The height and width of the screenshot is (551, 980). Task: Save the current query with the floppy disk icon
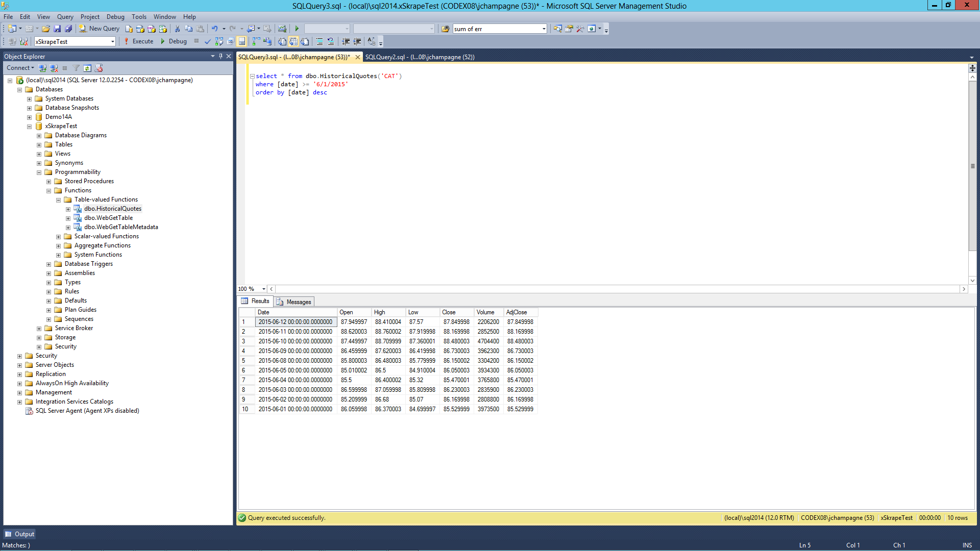[57, 29]
